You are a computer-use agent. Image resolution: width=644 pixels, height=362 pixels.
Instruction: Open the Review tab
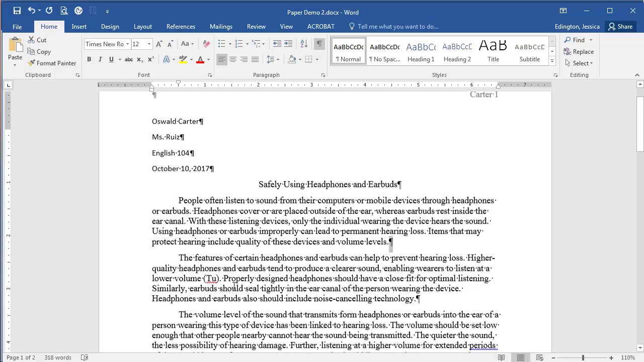(256, 27)
